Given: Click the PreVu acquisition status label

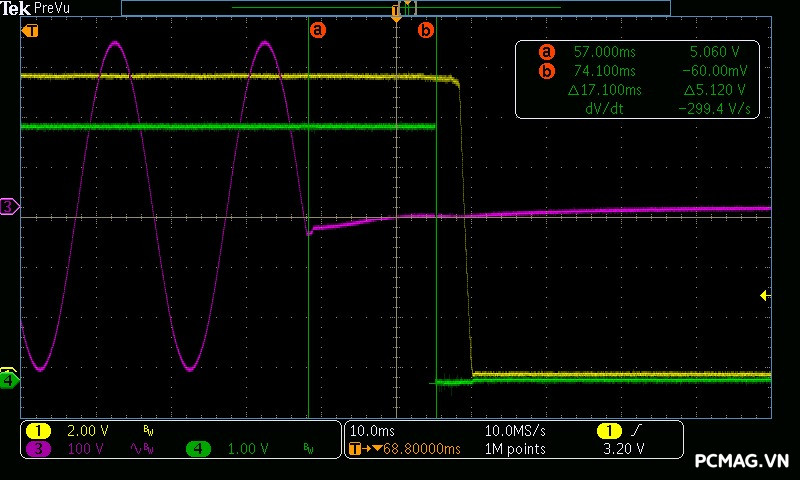Looking at the screenshot, I should pos(52,8).
